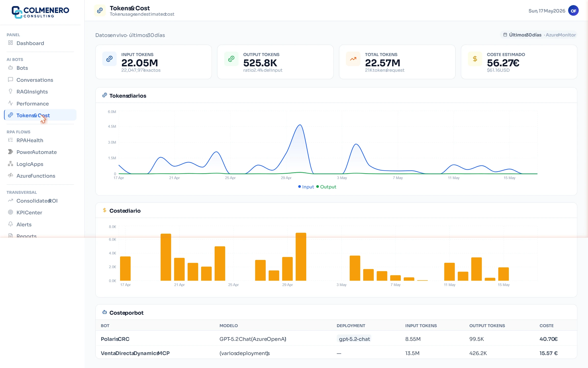Click the MODELO column header
Screen dimensions: 588x368
click(x=229, y=326)
